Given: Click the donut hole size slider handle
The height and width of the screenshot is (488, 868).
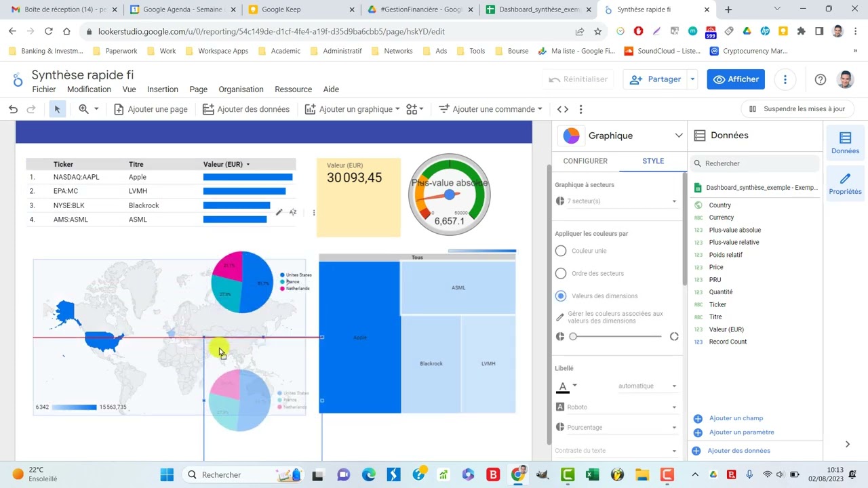Looking at the screenshot, I should click(573, 336).
